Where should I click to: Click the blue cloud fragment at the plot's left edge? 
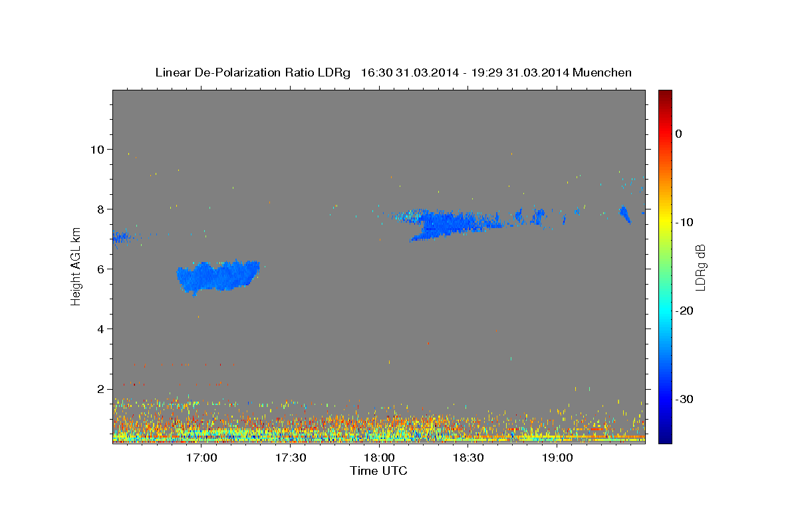pos(122,237)
